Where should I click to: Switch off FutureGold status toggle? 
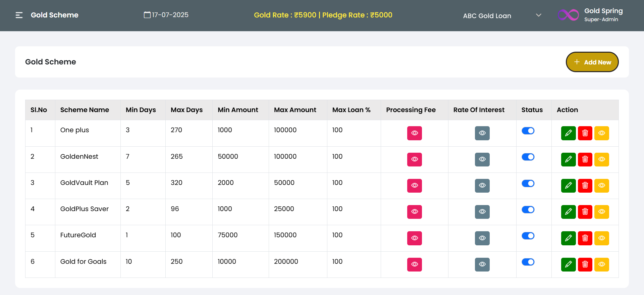pos(528,236)
